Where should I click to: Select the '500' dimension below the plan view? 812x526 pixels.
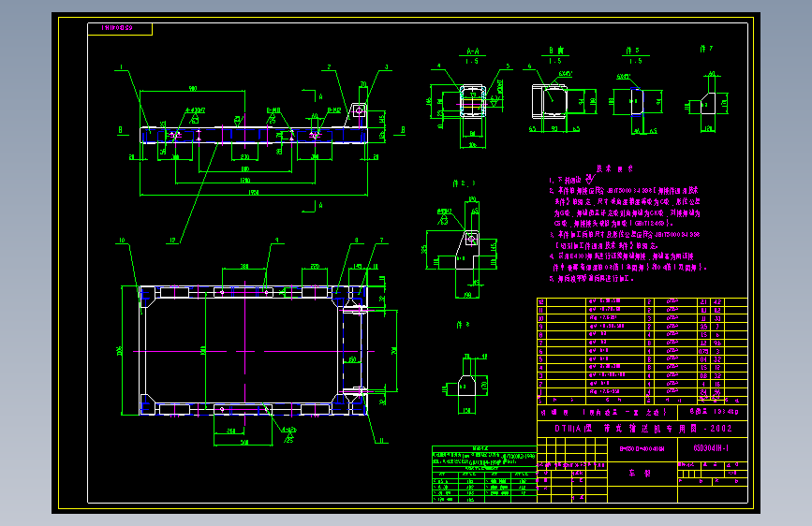pyautogui.click(x=244, y=442)
